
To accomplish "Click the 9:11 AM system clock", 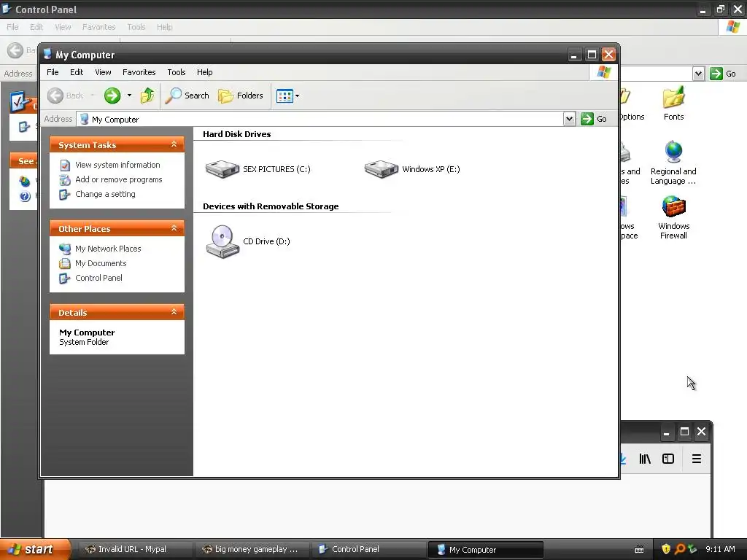I will (x=720, y=549).
